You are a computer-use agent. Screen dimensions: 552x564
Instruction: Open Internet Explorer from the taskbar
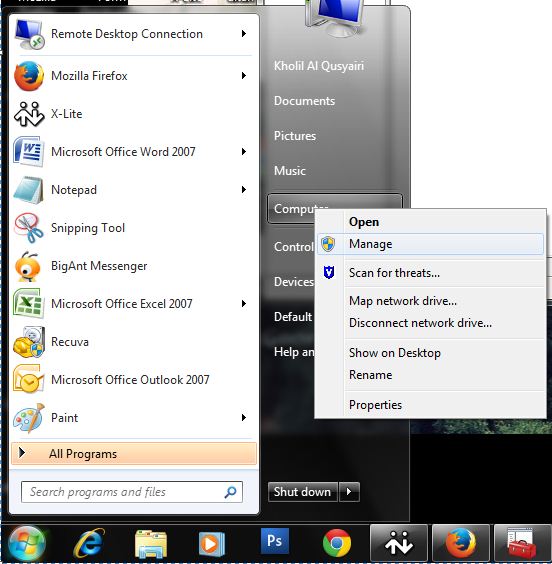point(89,543)
